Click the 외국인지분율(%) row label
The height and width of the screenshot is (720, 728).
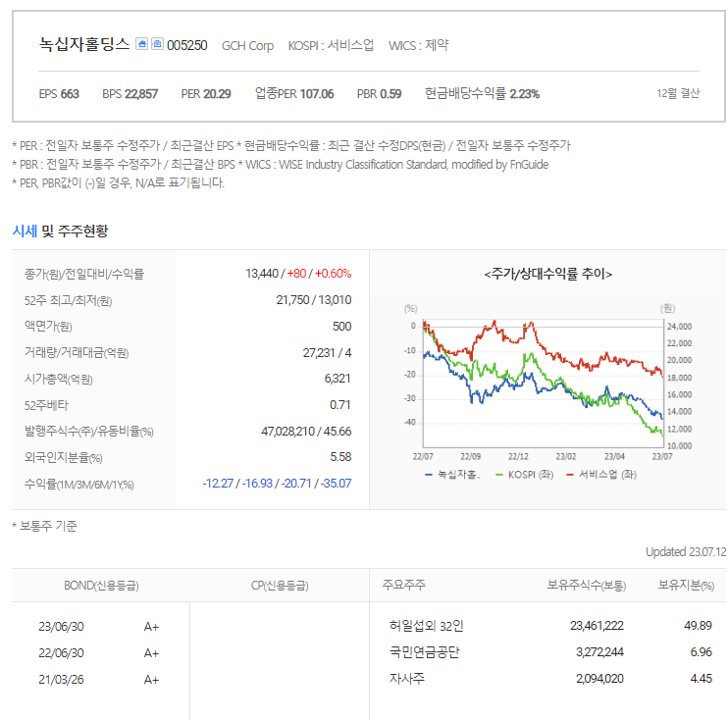(63, 458)
